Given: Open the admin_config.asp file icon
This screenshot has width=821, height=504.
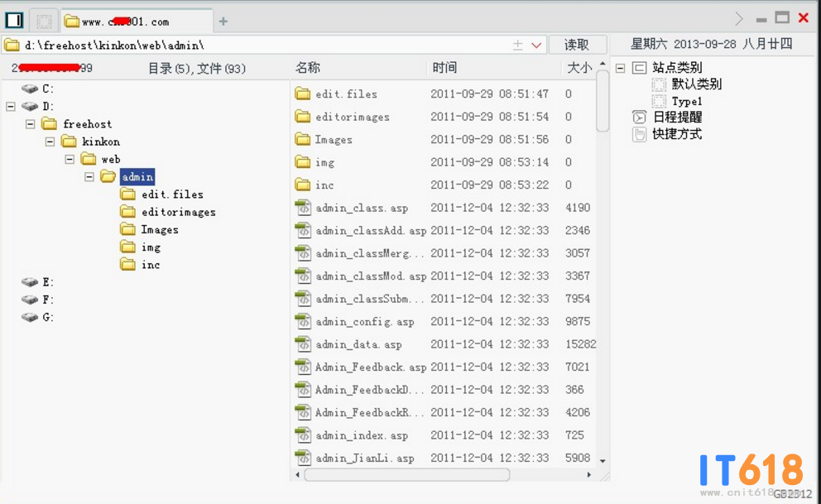Looking at the screenshot, I should 303,321.
